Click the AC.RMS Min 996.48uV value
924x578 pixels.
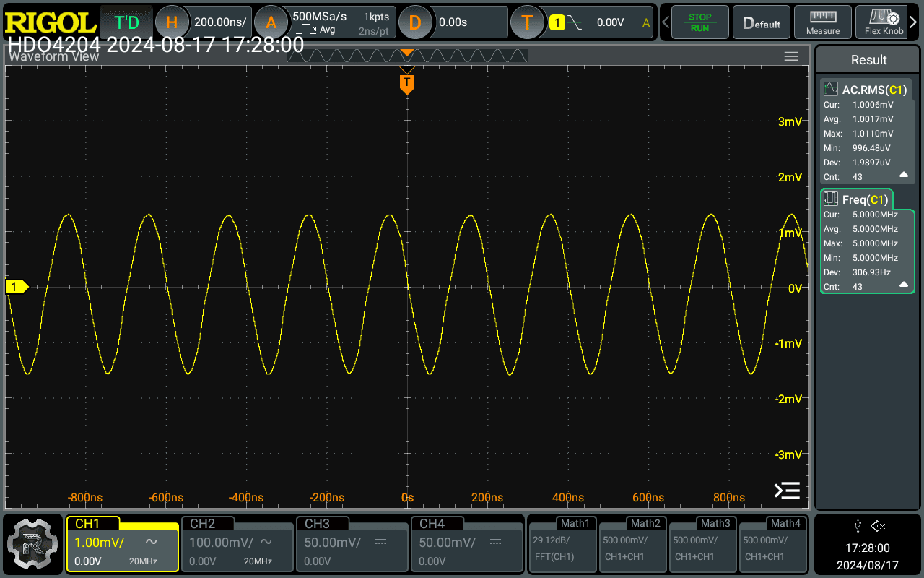click(x=873, y=148)
